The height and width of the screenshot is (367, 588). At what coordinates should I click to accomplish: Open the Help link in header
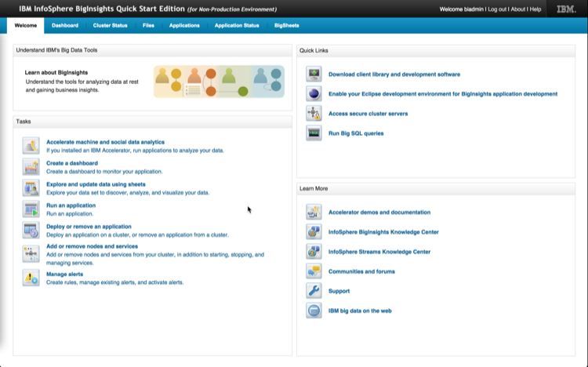535,9
